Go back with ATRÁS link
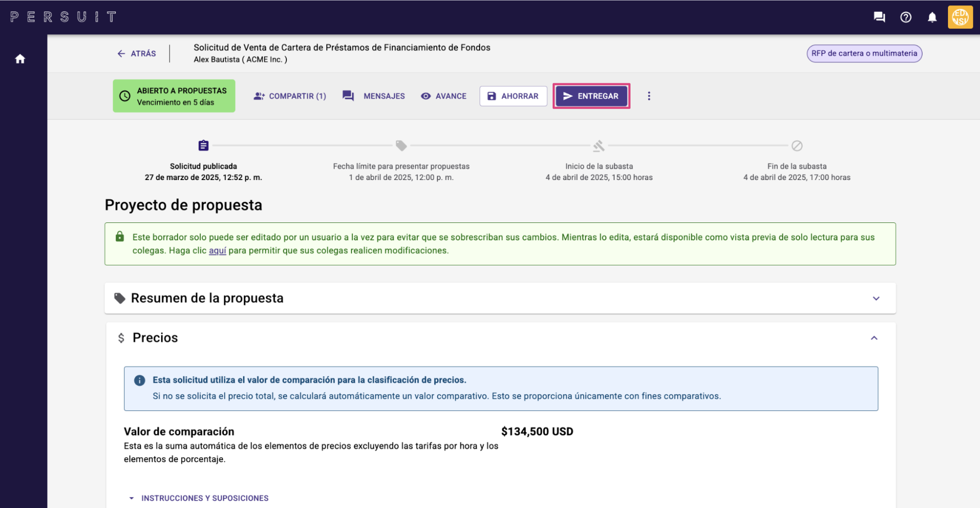The image size is (980, 508). [x=137, y=53]
